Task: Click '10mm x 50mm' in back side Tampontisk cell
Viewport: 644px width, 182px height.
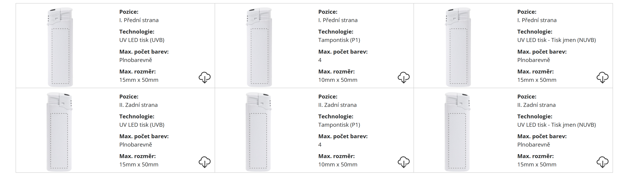Action: tap(338, 165)
